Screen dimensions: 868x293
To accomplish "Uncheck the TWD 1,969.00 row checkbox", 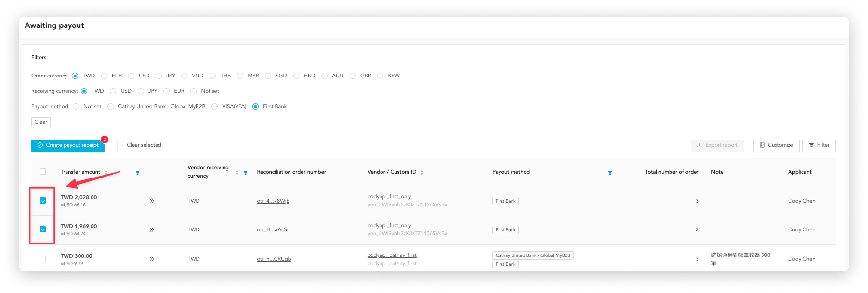I will (x=43, y=230).
